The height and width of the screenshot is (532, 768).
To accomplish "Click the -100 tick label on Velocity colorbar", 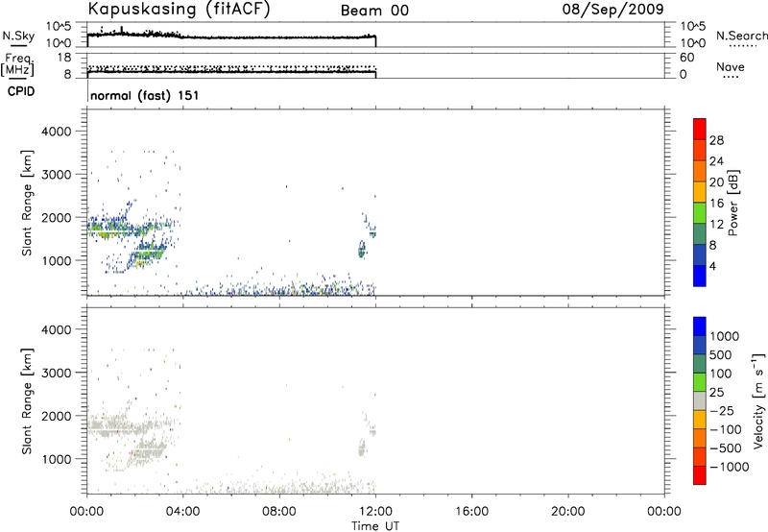I will coord(726,429).
